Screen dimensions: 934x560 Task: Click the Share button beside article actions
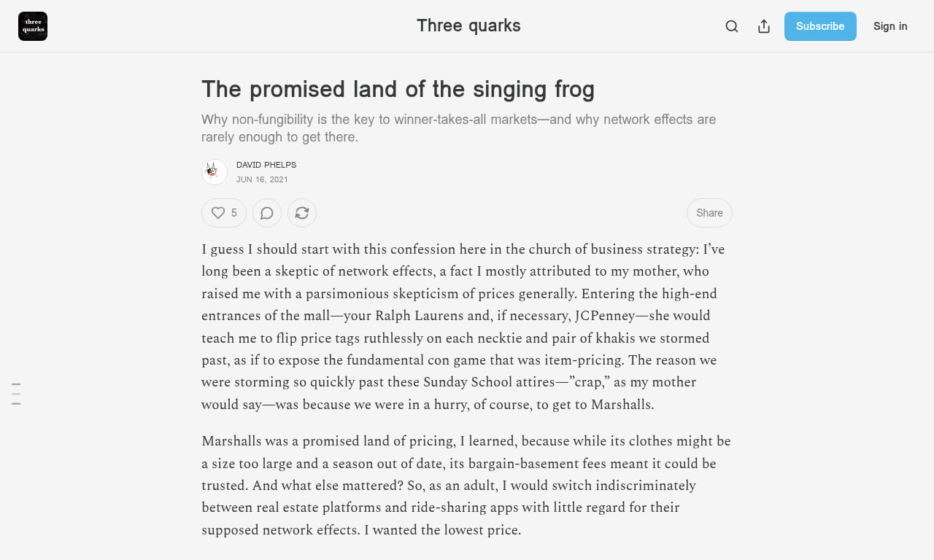point(709,213)
